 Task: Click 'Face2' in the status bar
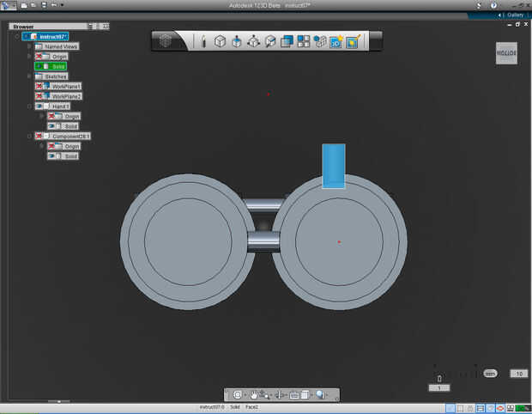click(251, 407)
